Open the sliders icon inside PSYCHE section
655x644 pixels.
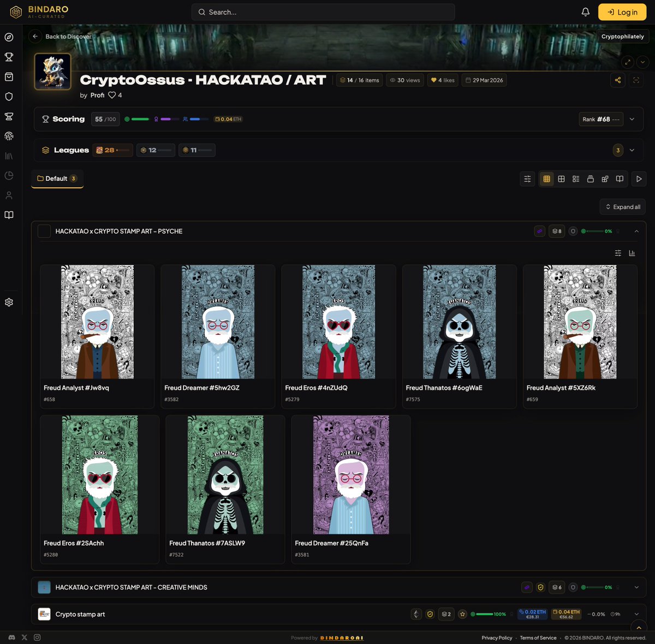click(618, 253)
